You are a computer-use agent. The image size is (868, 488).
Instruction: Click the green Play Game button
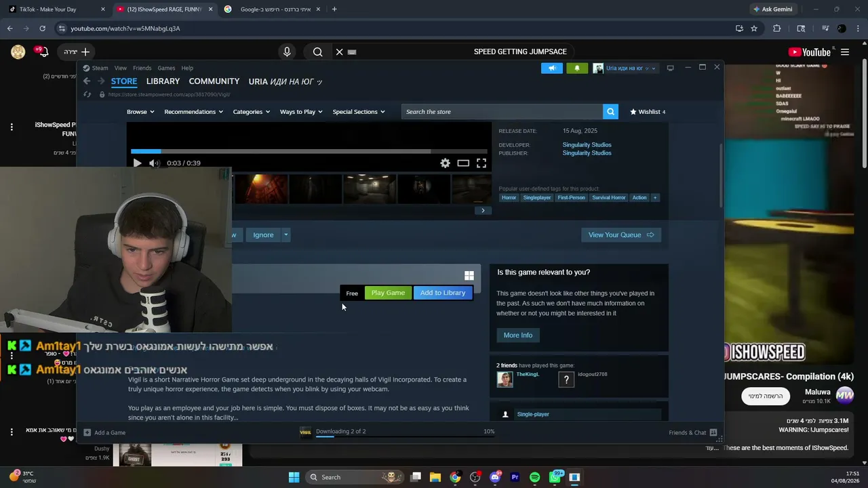pyautogui.click(x=388, y=293)
